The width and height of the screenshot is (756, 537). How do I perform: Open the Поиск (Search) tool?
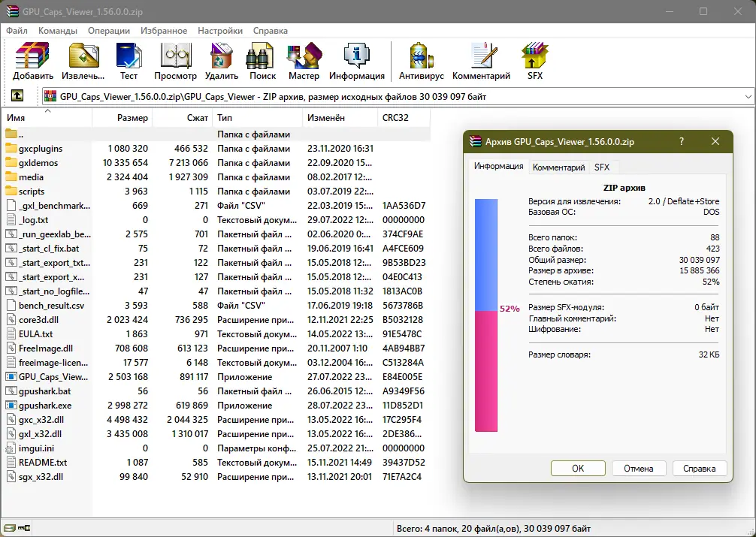click(x=261, y=60)
